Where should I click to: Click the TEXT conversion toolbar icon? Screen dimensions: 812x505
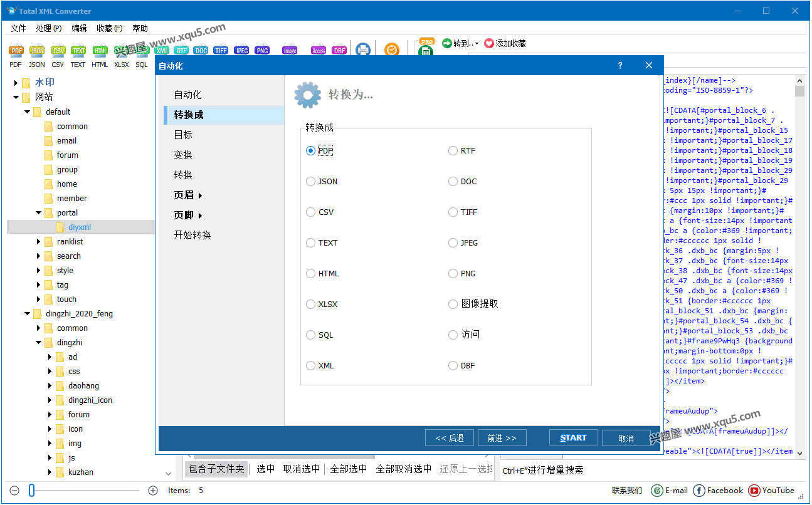(x=78, y=51)
